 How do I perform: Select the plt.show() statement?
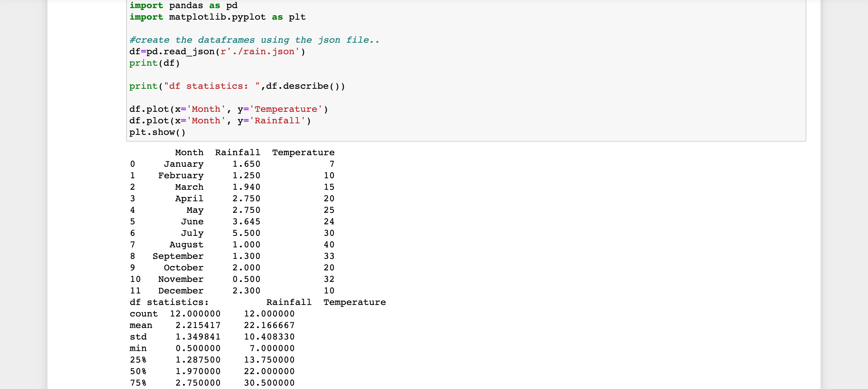point(157,132)
